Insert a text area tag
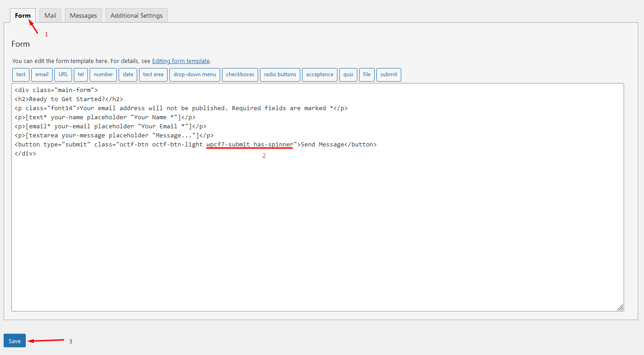Viewport: 644px width, 355px height. pos(153,74)
